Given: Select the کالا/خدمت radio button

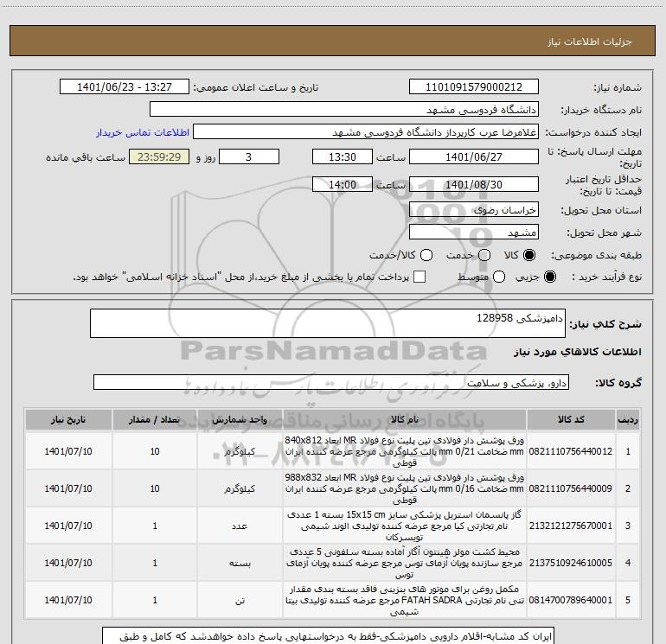Looking at the screenshot, I should (x=426, y=255).
